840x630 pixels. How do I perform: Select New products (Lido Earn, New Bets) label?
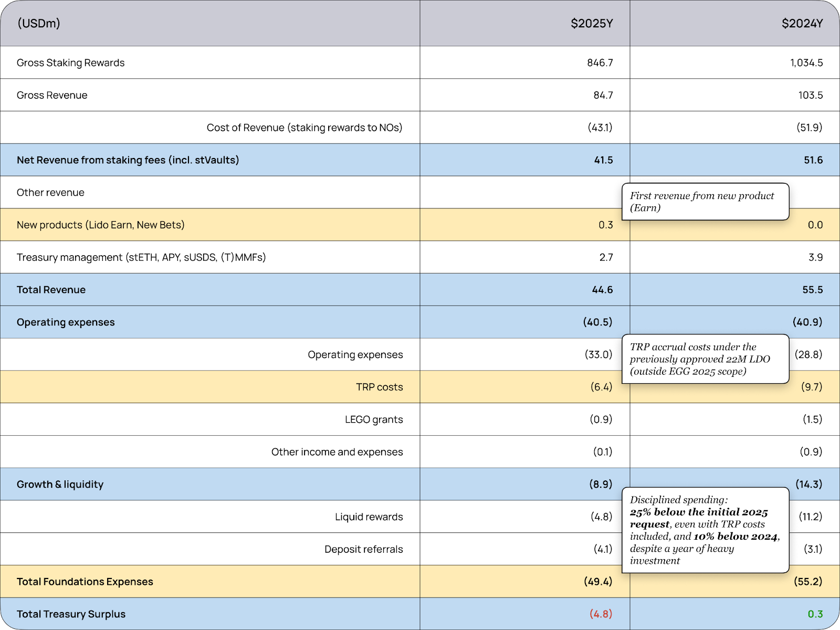click(x=101, y=225)
